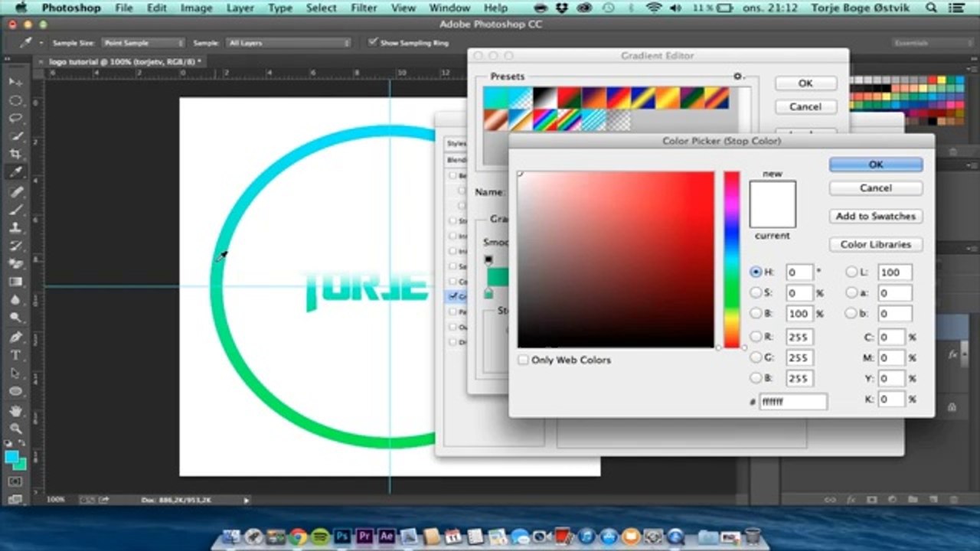Open Spotlight search in menu bar

pos(930,8)
